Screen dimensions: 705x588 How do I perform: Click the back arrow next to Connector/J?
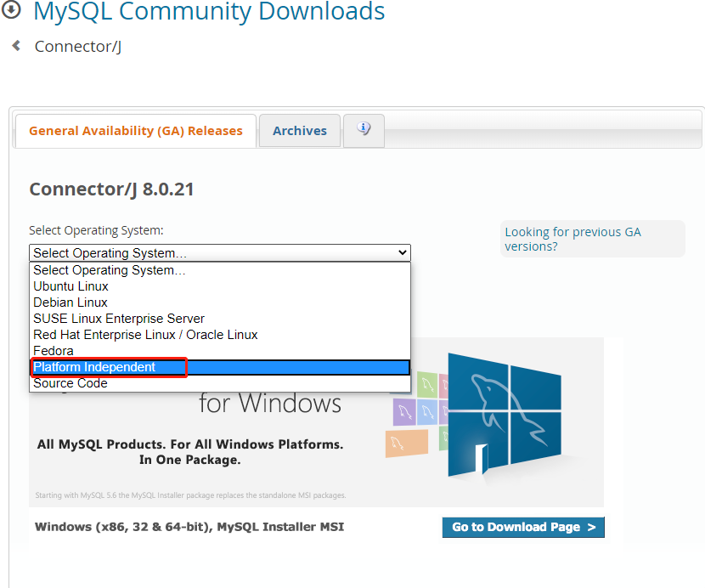pos(16,45)
